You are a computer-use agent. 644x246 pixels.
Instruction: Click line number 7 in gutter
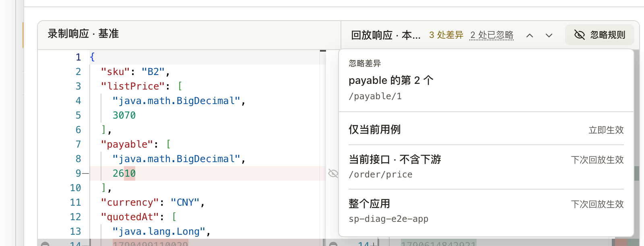tap(78, 144)
